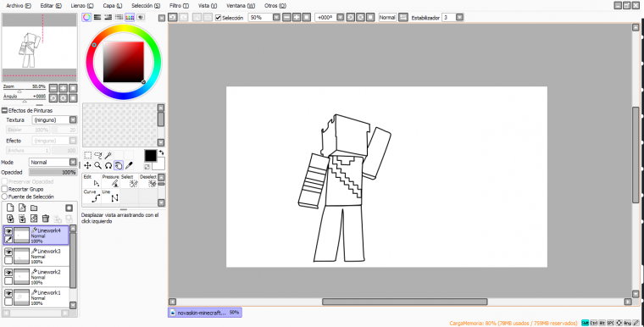Open the Estabilizador value dropdown

point(459,17)
